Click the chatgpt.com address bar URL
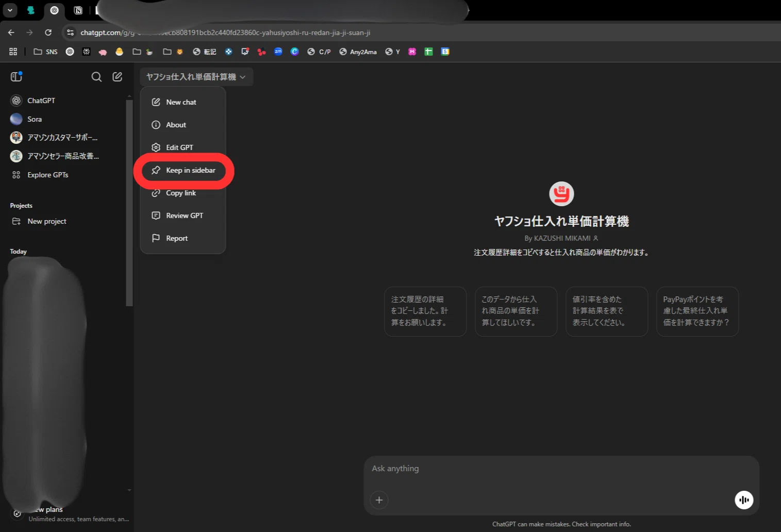 click(225, 32)
